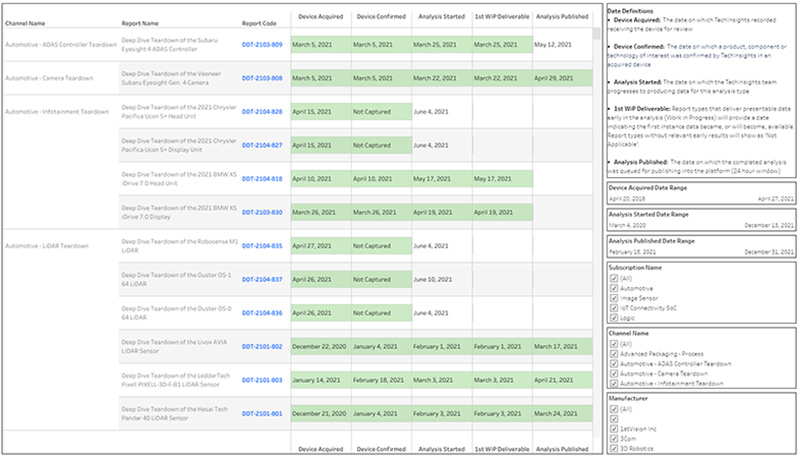
Task: Open report code DOT-2104-828 link
Action: (x=262, y=112)
